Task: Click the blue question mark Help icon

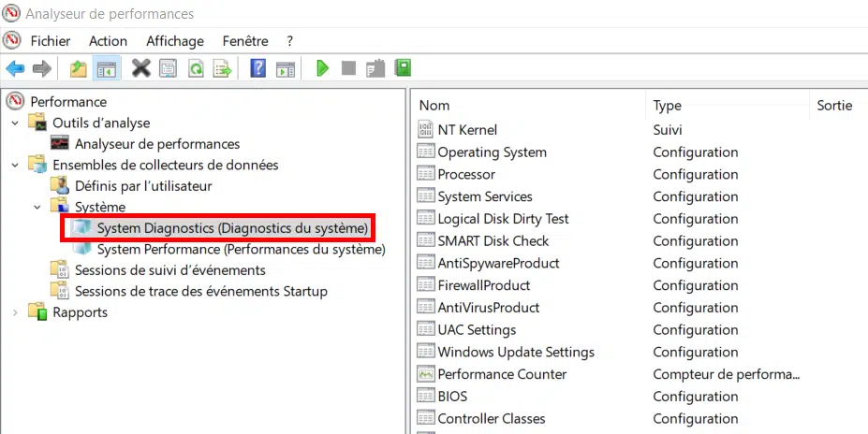Action: (x=257, y=68)
